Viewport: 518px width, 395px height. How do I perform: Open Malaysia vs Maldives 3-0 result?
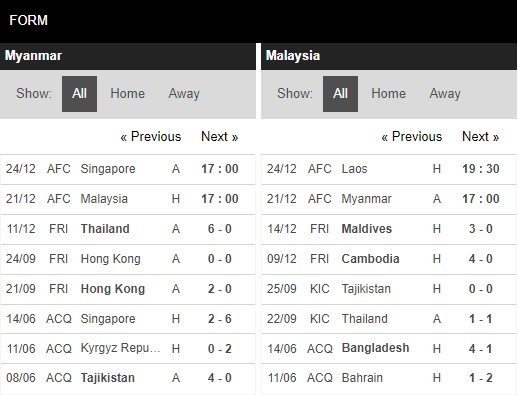[389, 229]
